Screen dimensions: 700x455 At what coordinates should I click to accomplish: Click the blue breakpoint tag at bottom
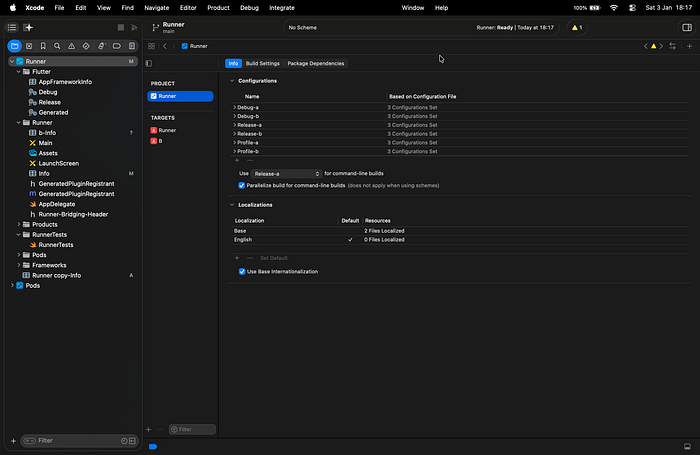[x=153, y=447]
